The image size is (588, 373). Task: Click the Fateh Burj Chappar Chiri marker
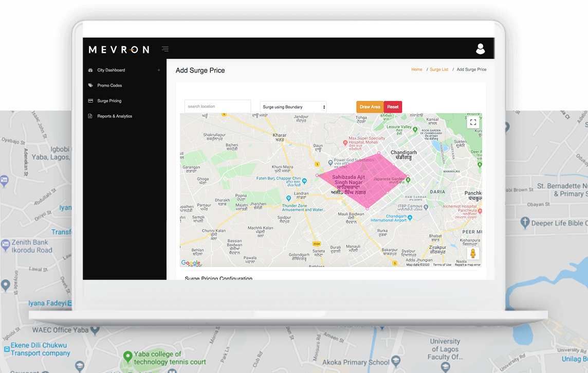tap(304, 181)
